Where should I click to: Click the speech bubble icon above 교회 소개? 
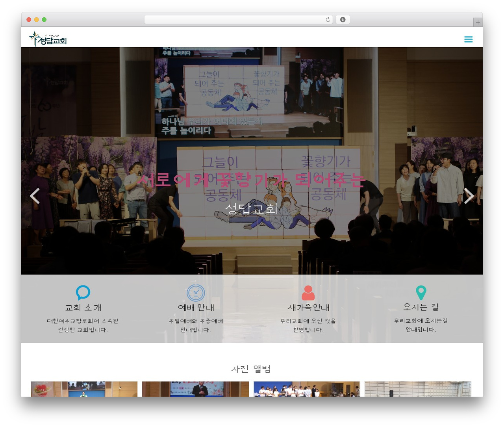pyautogui.click(x=83, y=293)
